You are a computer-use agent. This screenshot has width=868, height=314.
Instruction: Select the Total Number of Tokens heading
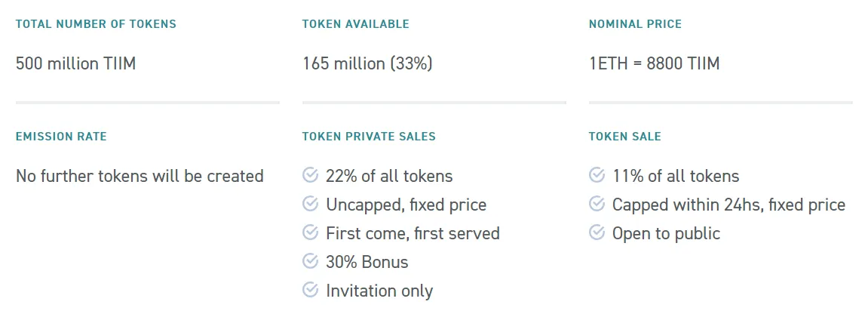tap(96, 24)
